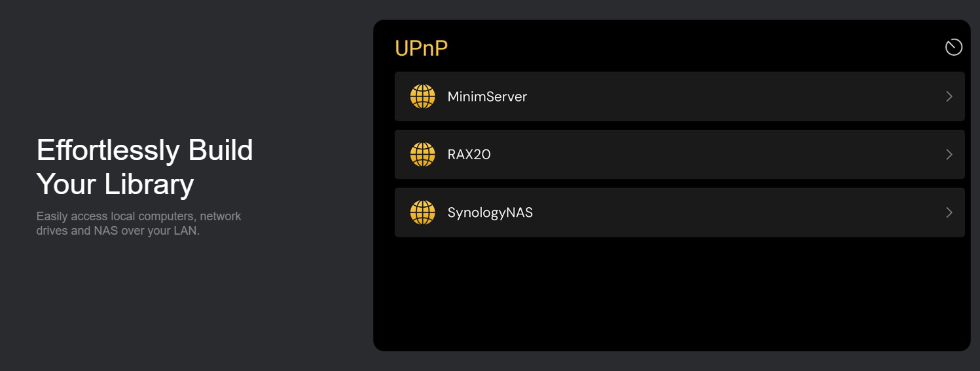Select the MinimServer server name
The image size is (980, 371).
(487, 96)
